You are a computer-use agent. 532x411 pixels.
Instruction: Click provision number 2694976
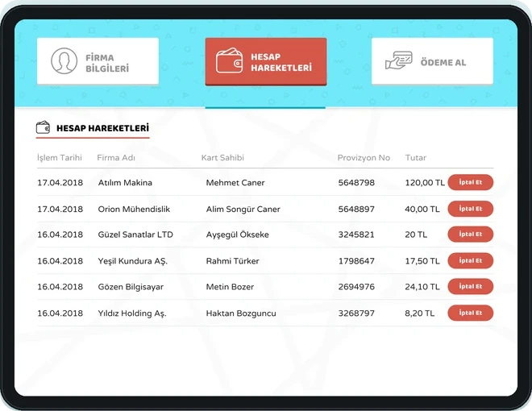[x=356, y=287]
